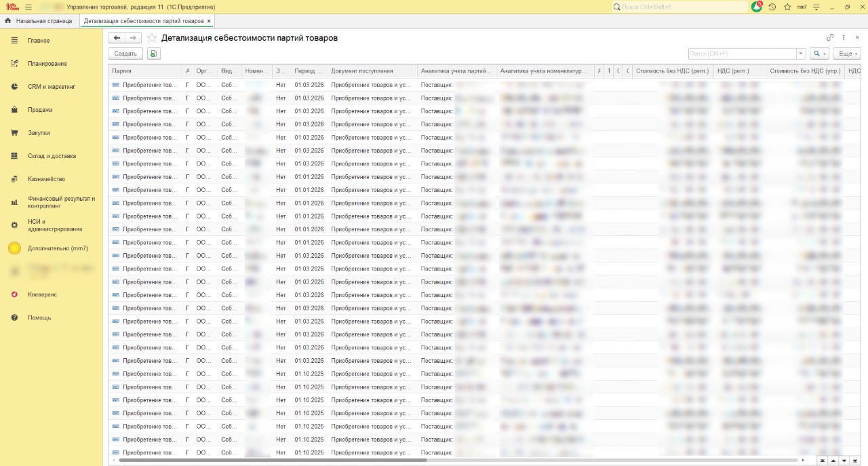Viewport: 868px width, 466px height.
Task: Click the Клеверенс red icon
Action: (x=14, y=294)
